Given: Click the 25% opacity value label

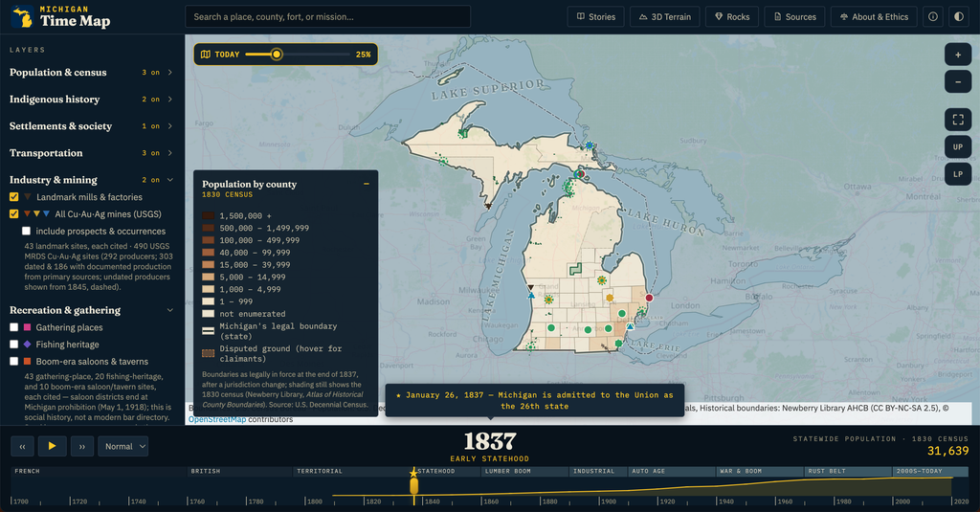Looking at the screenshot, I should point(363,55).
